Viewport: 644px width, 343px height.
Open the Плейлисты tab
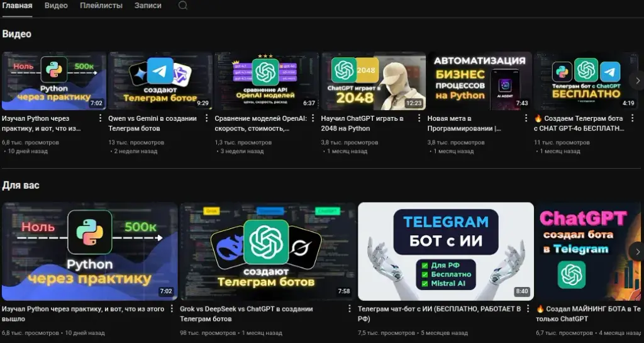101,6
